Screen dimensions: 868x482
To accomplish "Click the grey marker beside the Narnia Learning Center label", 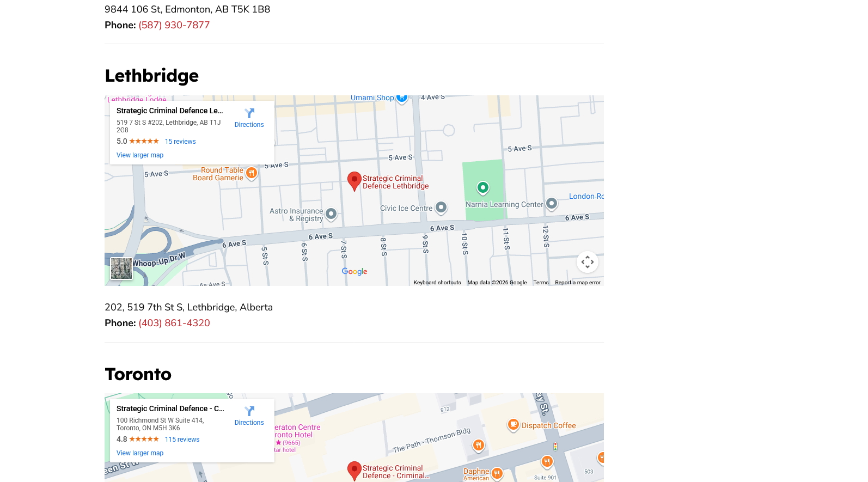I will (552, 204).
